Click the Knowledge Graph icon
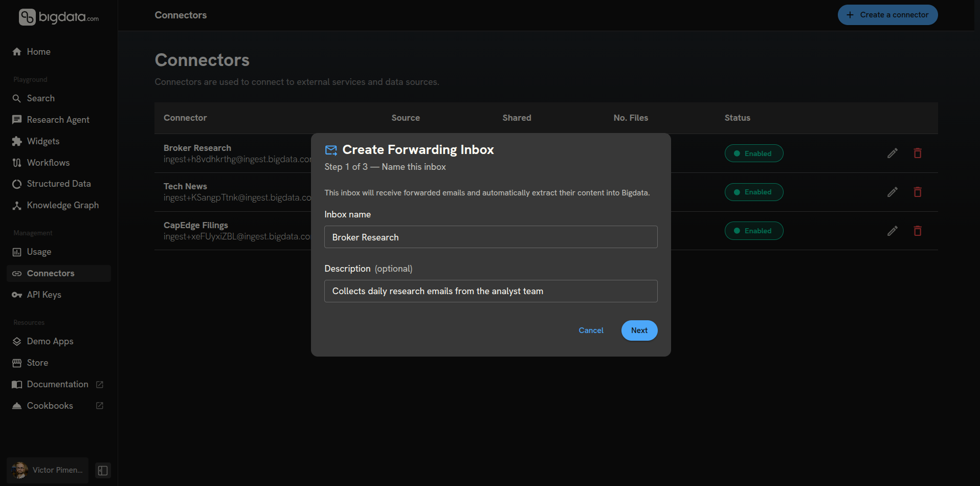 click(x=17, y=205)
